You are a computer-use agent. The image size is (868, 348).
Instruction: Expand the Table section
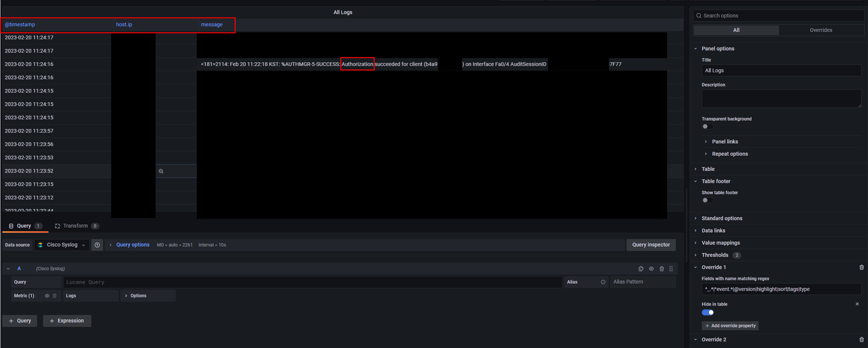coord(708,169)
